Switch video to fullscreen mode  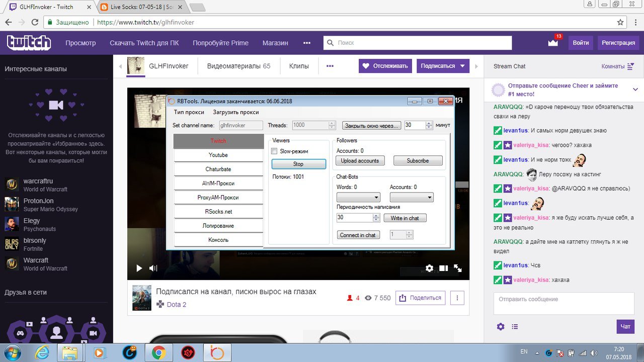point(458,268)
